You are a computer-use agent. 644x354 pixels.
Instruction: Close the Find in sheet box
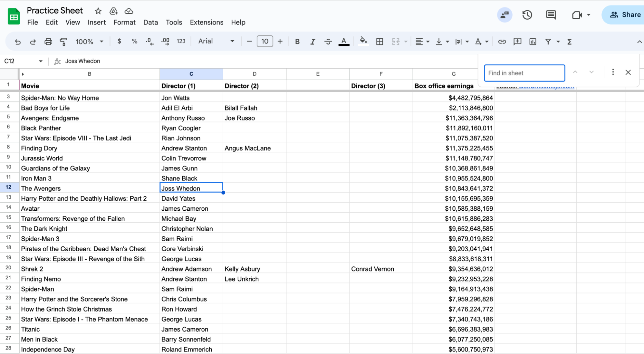[628, 72]
